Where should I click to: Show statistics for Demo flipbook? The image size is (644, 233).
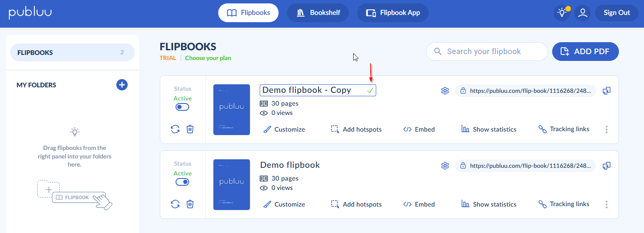coord(489,204)
